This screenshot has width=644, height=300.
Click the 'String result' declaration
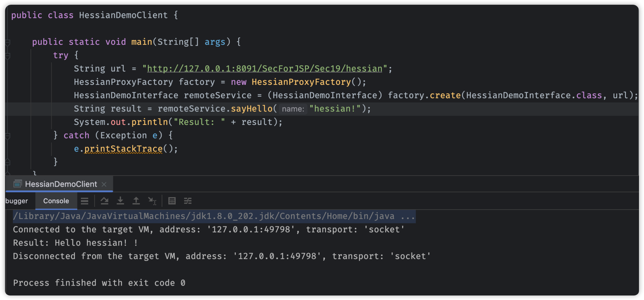pyautogui.click(x=108, y=109)
